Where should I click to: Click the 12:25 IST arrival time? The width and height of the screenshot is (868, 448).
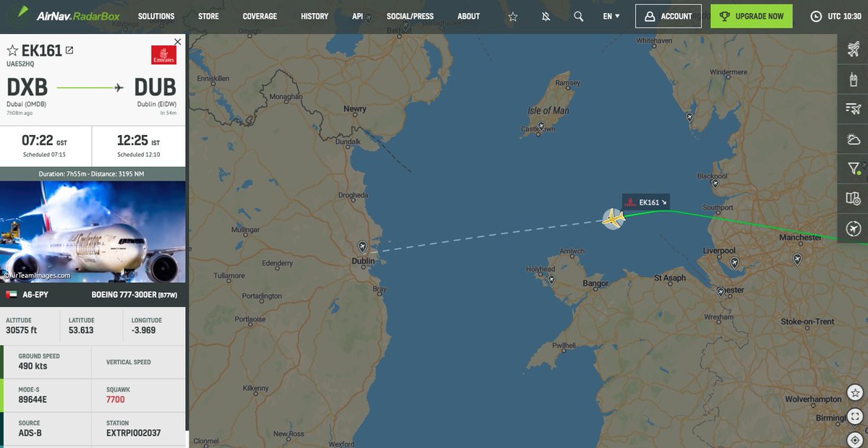(139, 140)
